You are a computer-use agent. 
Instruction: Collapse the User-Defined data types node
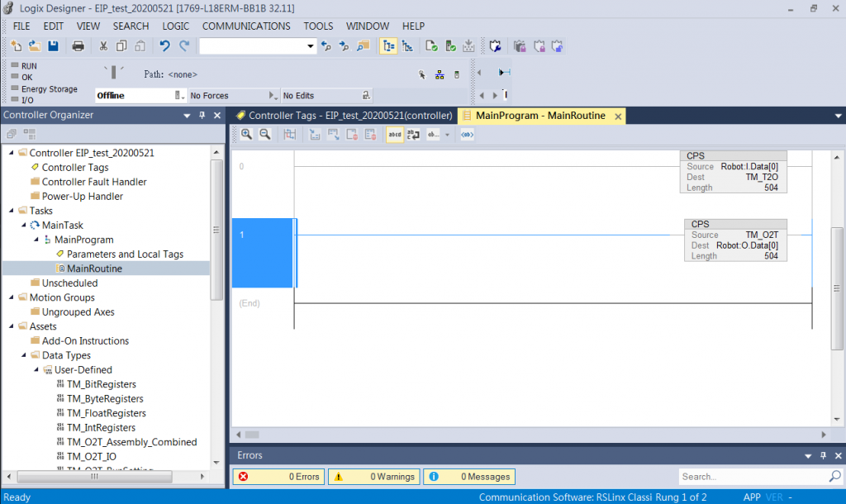tap(36, 369)
